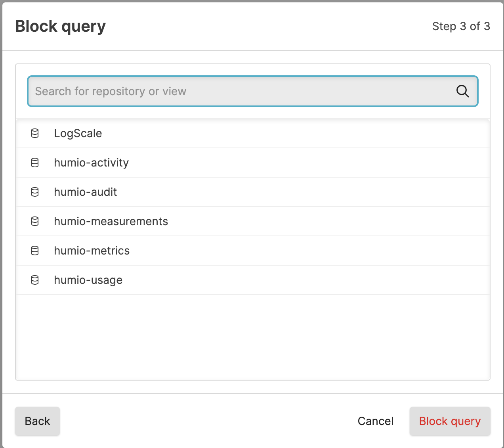Click the repository icon next to humio-activity
The image size is (504, 448).
pyautogui.click(x=35, y=163)
